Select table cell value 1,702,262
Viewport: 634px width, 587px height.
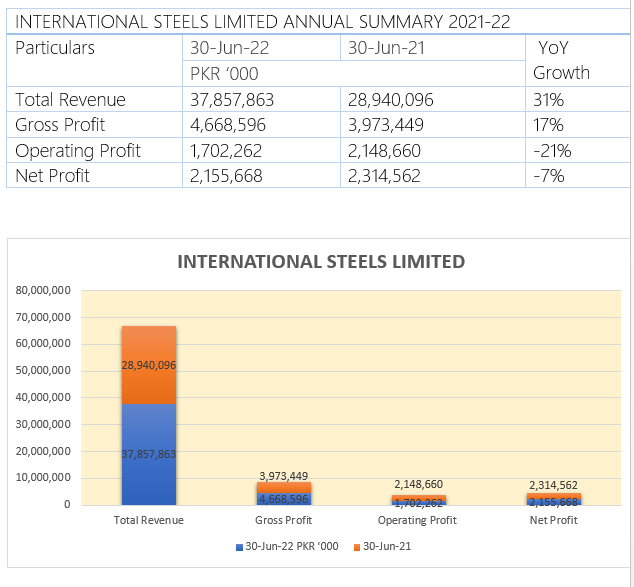[226, 151]
